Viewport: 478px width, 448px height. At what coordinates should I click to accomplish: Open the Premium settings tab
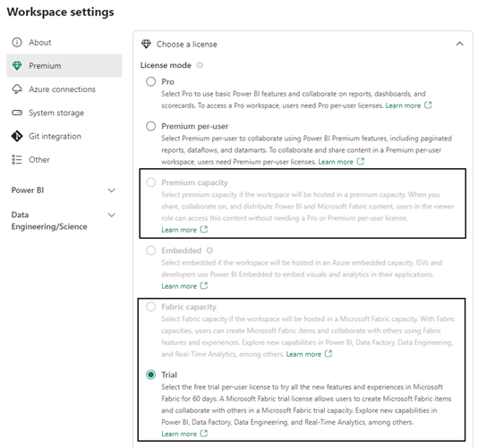pyautogui.click(x=64, y=65)
